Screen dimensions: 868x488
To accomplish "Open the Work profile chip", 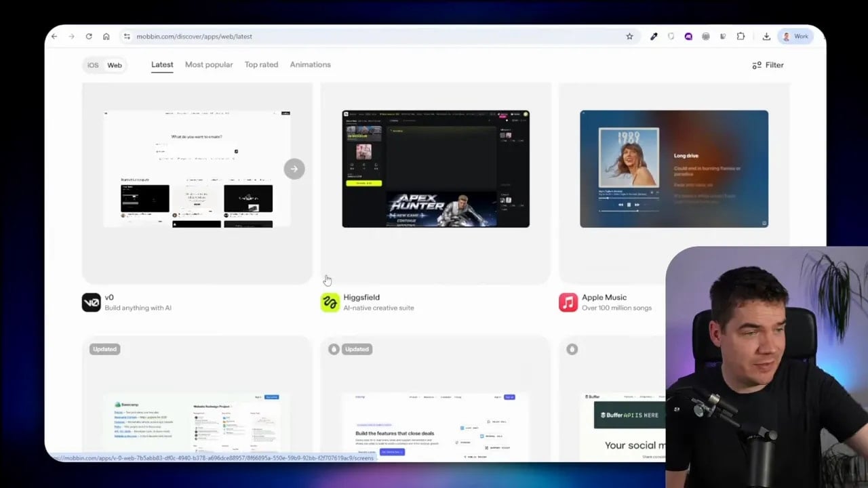I will (x=795, y=37).
